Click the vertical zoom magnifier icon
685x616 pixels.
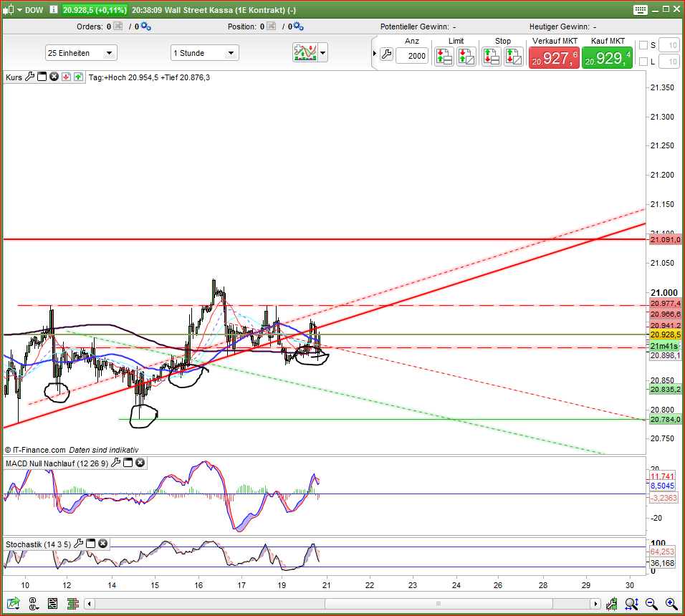632,604
